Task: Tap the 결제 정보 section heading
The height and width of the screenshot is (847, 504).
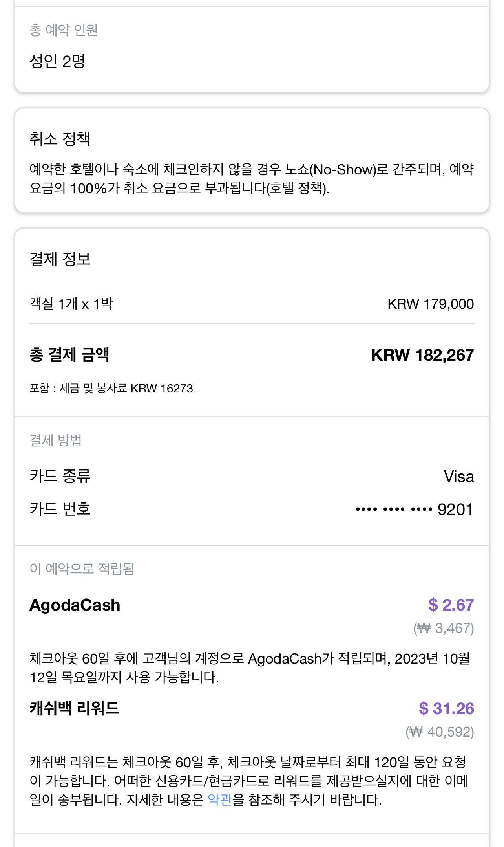Action: (60, 259)
